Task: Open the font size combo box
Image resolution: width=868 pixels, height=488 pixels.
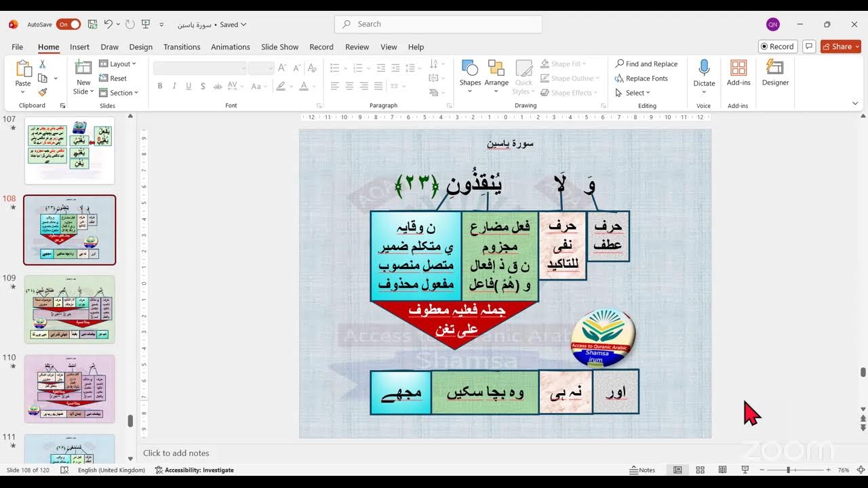Action: (261, 68)
